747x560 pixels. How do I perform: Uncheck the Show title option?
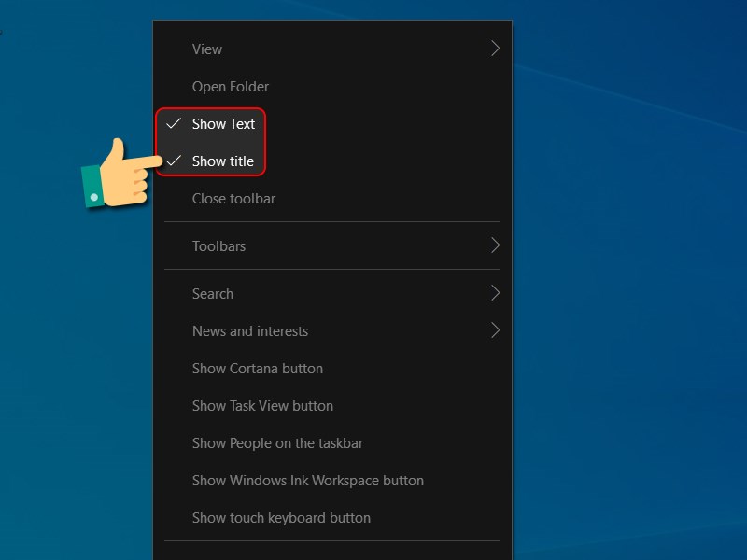(x=332, y=161)
